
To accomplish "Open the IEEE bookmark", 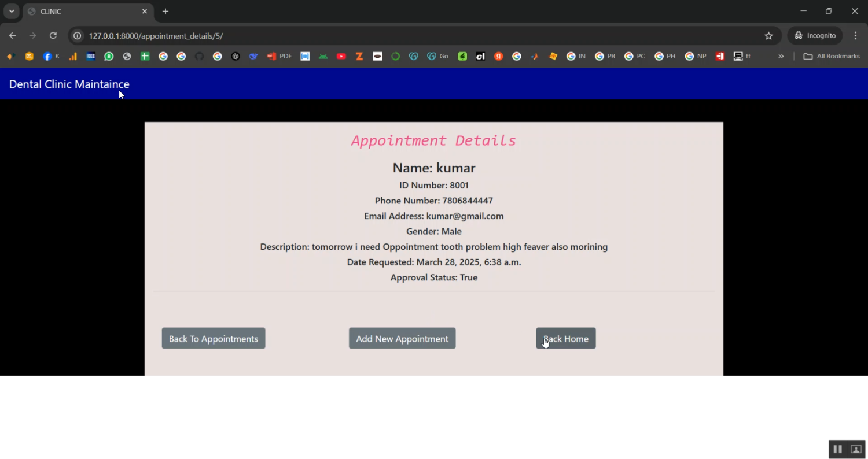I will tap(91, 56).
